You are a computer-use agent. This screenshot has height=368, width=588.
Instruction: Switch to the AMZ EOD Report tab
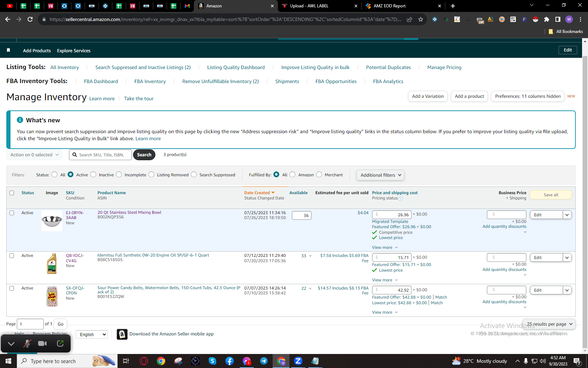click(x=403, y=6)
